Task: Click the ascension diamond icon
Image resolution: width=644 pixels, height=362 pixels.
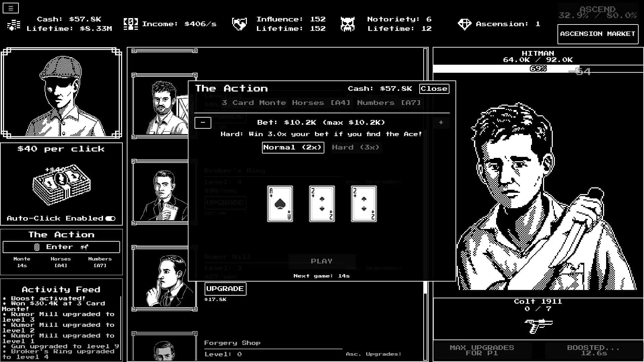Action: [465, 24]
